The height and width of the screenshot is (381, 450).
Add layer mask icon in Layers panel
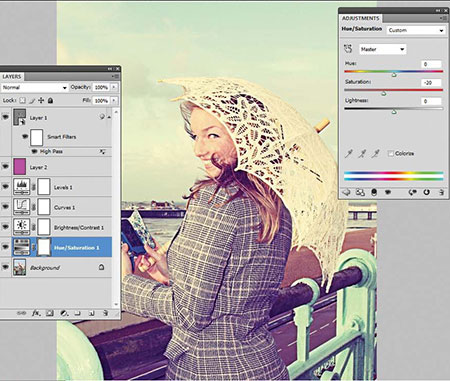pos(50,313)
